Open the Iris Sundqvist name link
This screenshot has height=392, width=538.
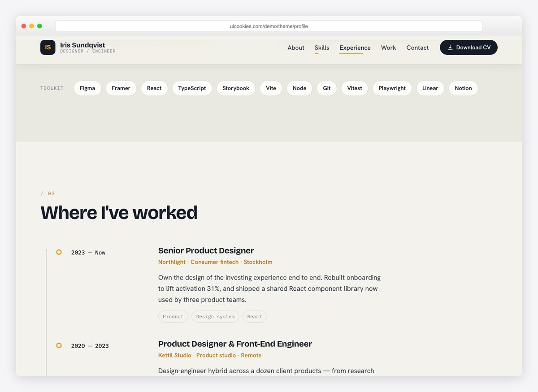[82, 45]
